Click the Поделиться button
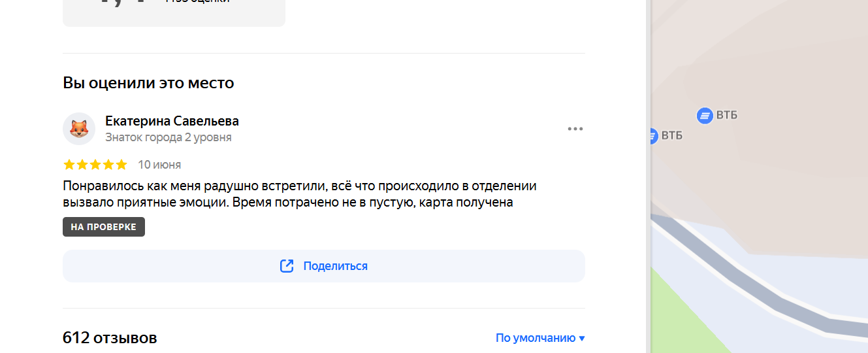This screenshot has width=868, height=353. 324,266
